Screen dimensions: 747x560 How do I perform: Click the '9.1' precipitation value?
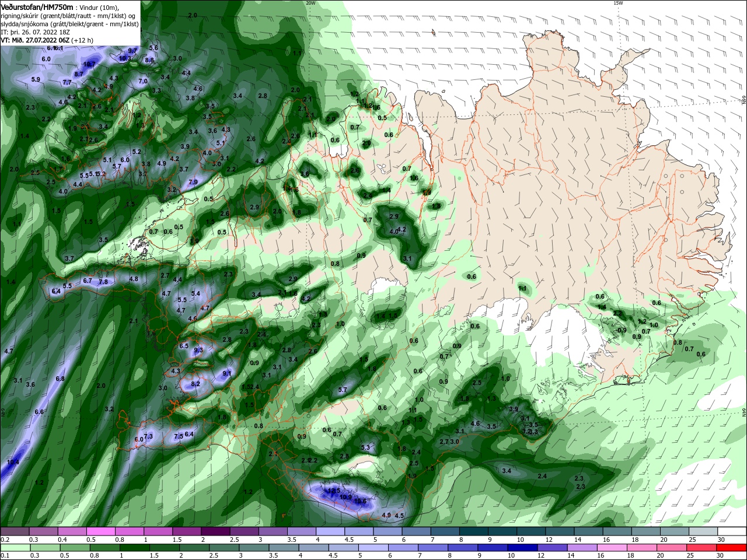[x=227, y=373]
